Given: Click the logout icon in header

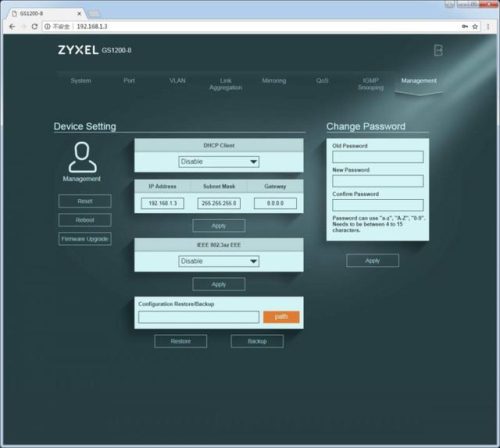Looking at the screenshot, I should [438, 50].
